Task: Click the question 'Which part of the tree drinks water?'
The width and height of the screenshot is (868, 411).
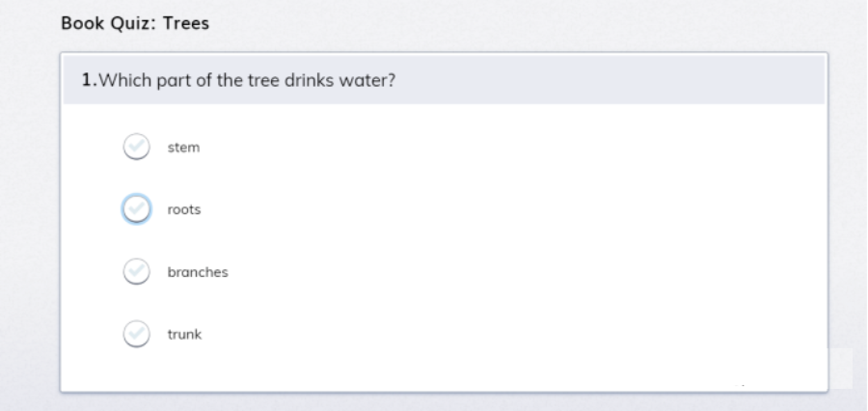Action: click(248, 80)
